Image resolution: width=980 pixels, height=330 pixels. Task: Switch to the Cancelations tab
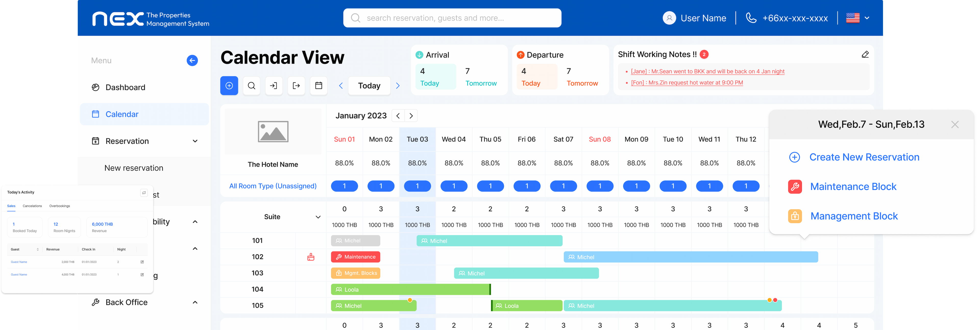tap(32, 206)
